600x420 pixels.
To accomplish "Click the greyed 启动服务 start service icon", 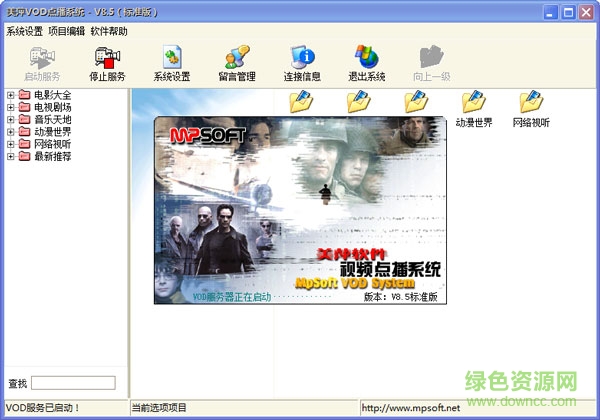I will click(x=42, y=58).
